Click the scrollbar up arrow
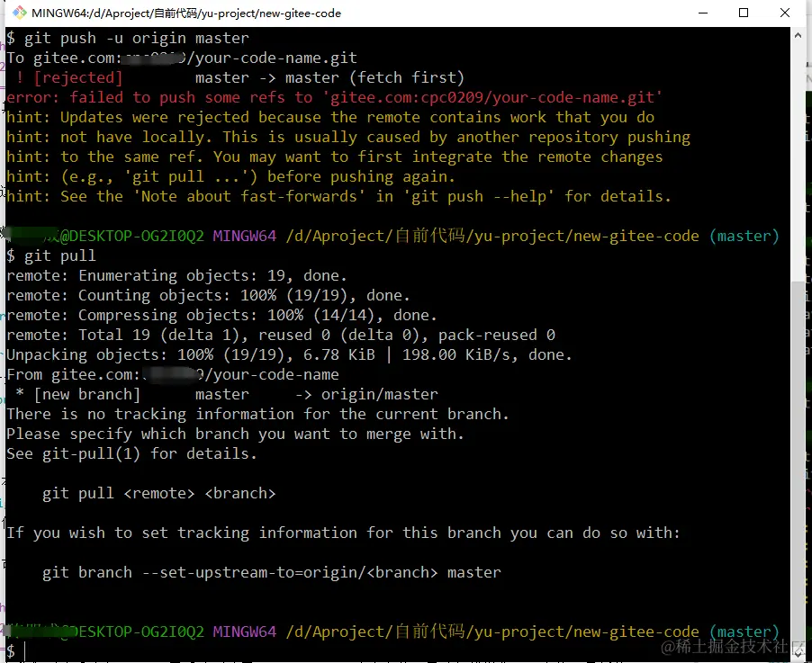This screenshot has width=812, height=663. (x=798, y=36)
